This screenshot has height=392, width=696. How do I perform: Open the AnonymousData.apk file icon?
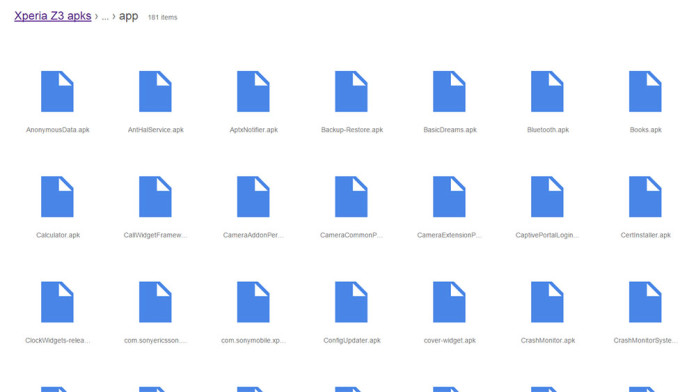57,91
